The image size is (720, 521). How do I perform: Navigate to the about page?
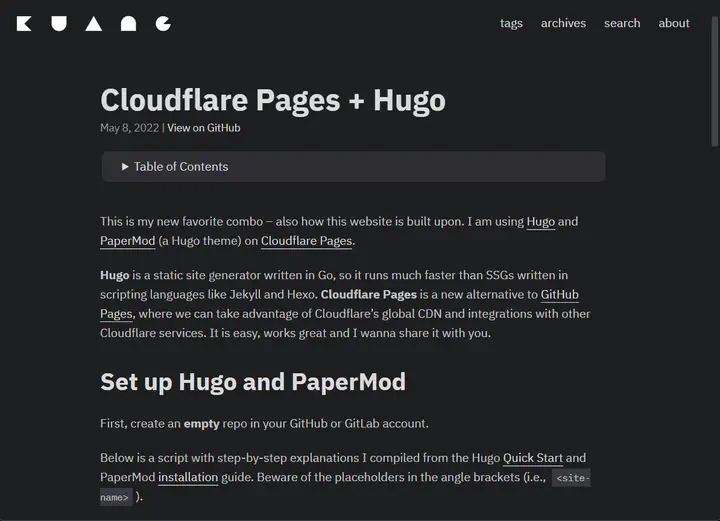674,23
